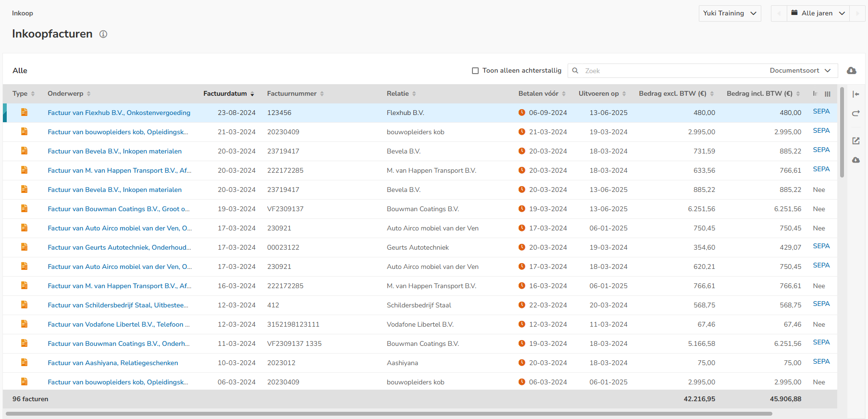The width and height of the screenshot is (868, 419).
Task: Sort by 'Bedrag incl. BTW (€)' column header
Action: coord(763,94)
